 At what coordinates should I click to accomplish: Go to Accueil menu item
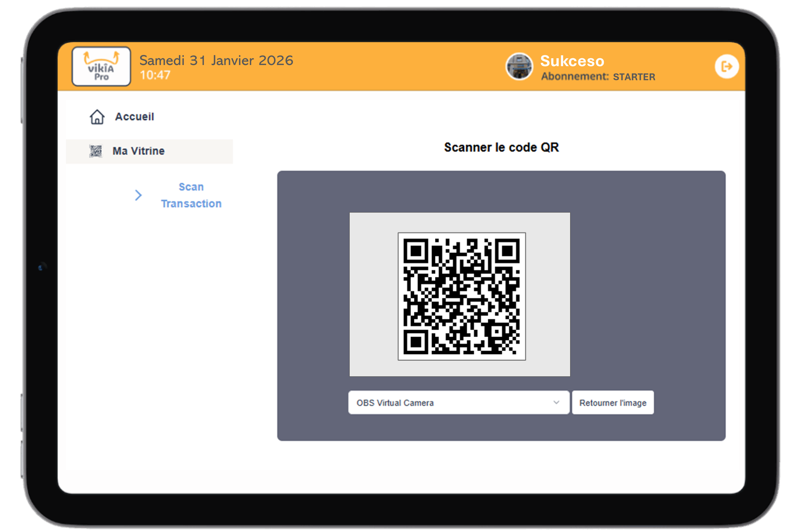pos(134,117)
